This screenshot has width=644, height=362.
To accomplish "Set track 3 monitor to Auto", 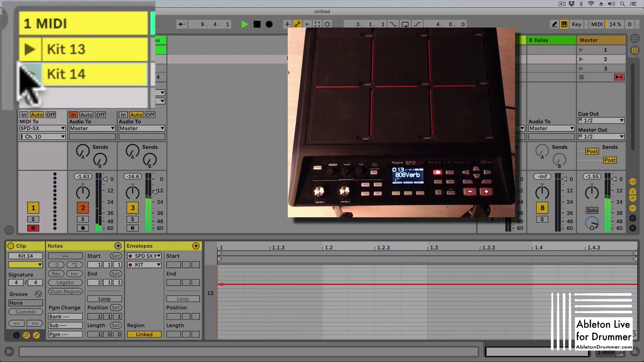I will (136, 115).
